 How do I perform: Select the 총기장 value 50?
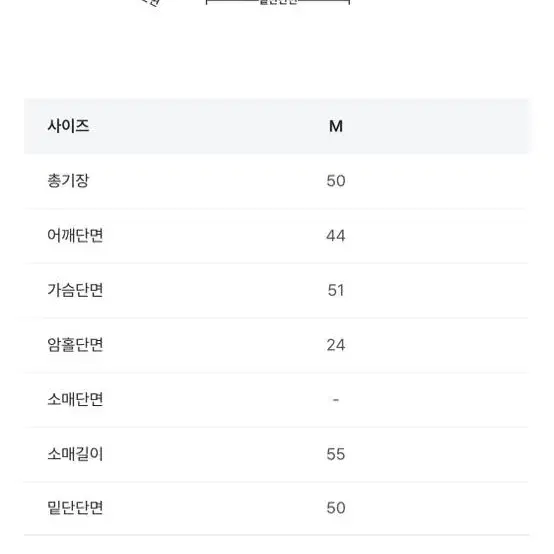tap(336, 181)
